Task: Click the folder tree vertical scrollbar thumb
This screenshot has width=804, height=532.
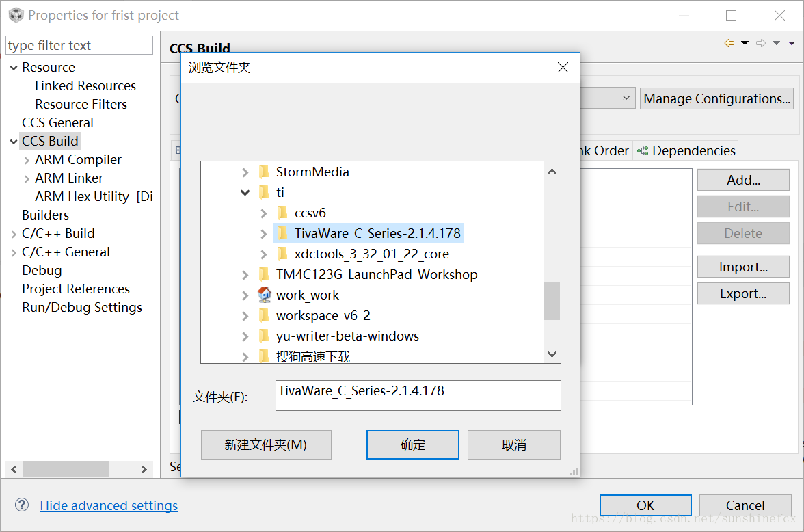Action: [552, 301]
